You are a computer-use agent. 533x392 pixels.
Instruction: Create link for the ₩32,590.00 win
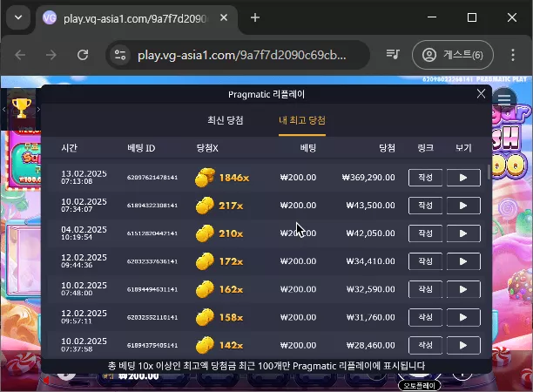point(425,289)
